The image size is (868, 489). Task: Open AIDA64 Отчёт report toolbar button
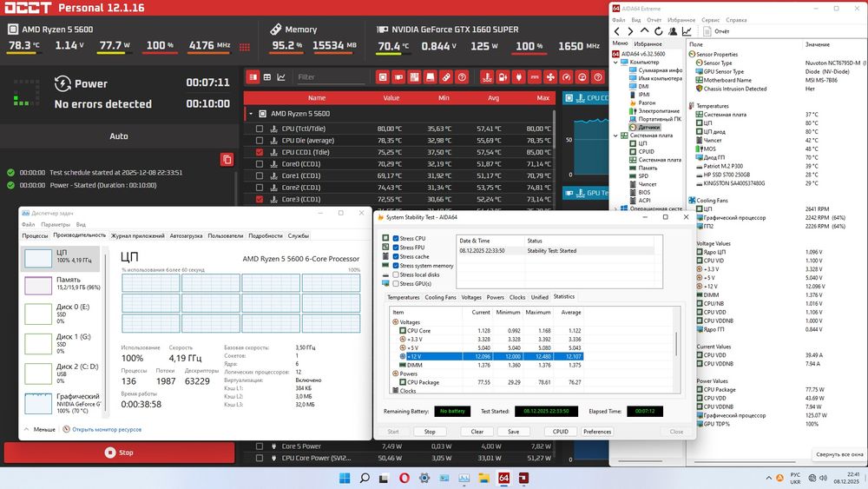(x=716, y=31)
